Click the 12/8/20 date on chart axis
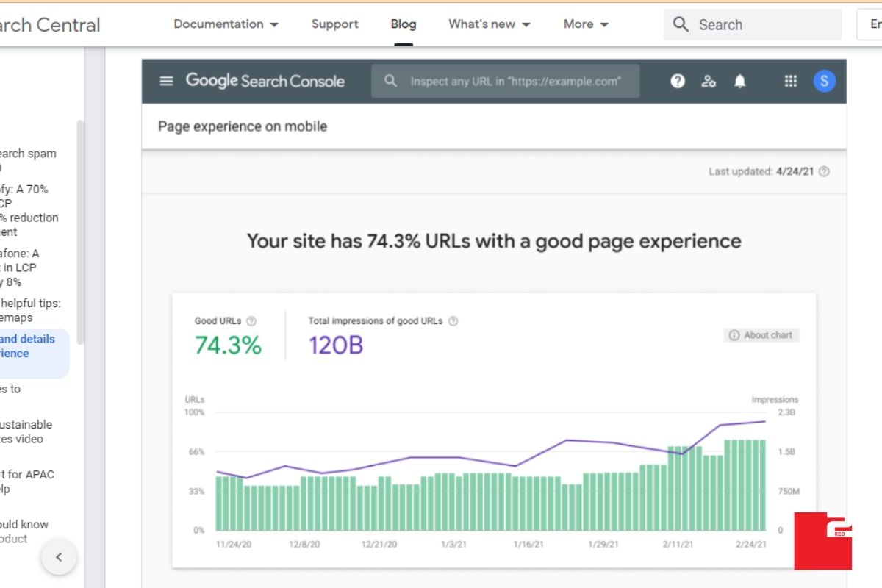Image resolution: width=882 pixels, height=588 pixels. 304,545
